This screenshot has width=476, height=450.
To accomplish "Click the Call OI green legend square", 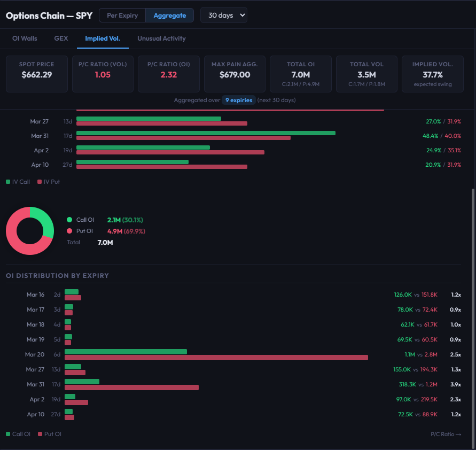I will point(8,434).
